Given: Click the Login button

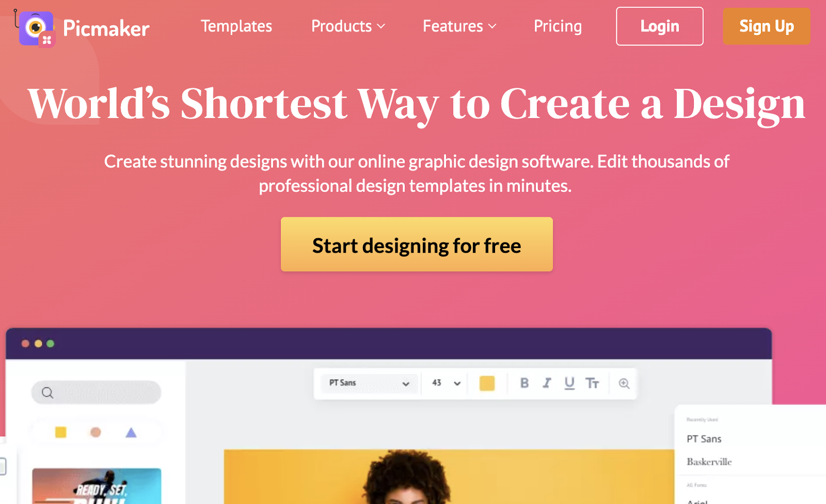Looking at the screenshot, I should [660, 26].
